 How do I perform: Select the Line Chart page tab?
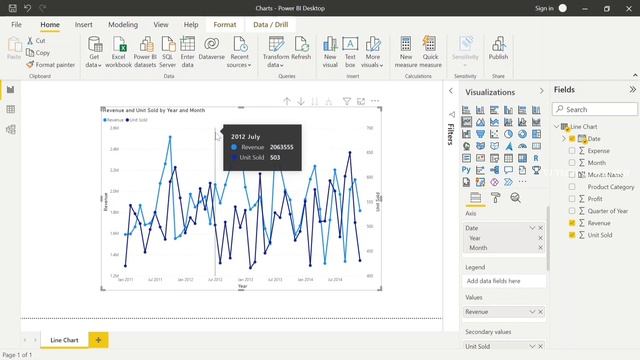(64, 340)
